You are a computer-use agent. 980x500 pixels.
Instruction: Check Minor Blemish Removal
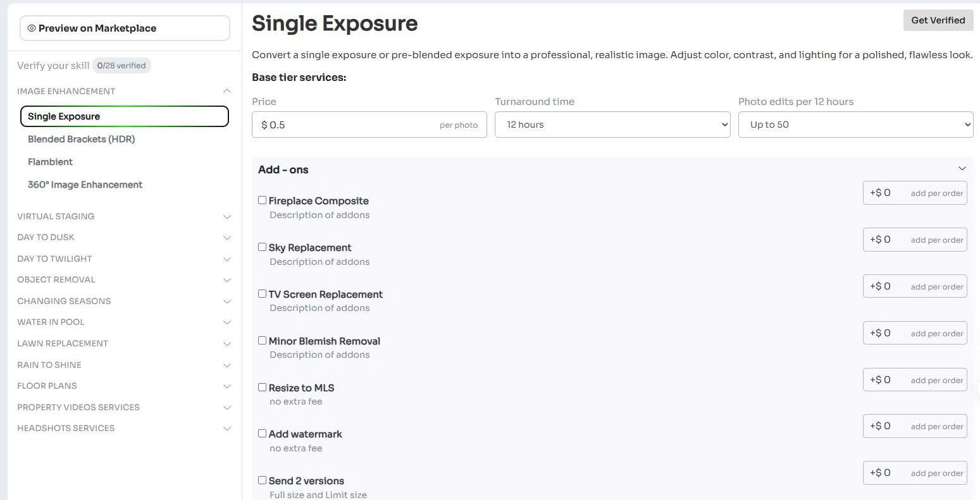coord(262,340)
